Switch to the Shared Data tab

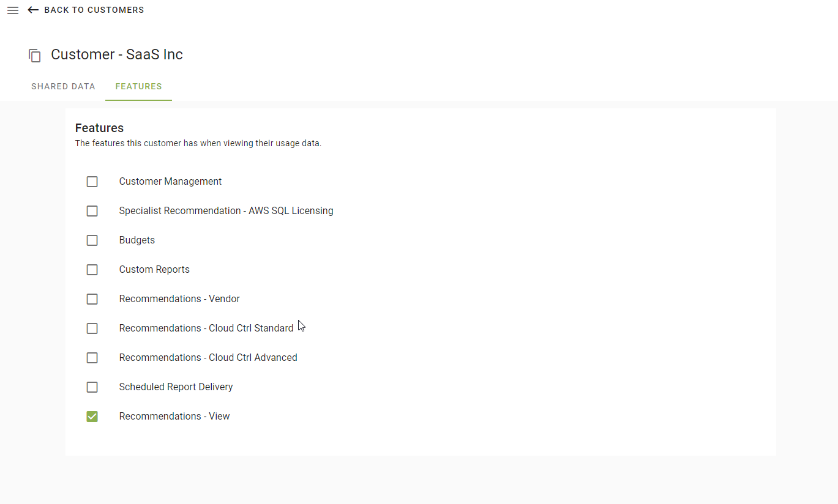coord(63,86)
